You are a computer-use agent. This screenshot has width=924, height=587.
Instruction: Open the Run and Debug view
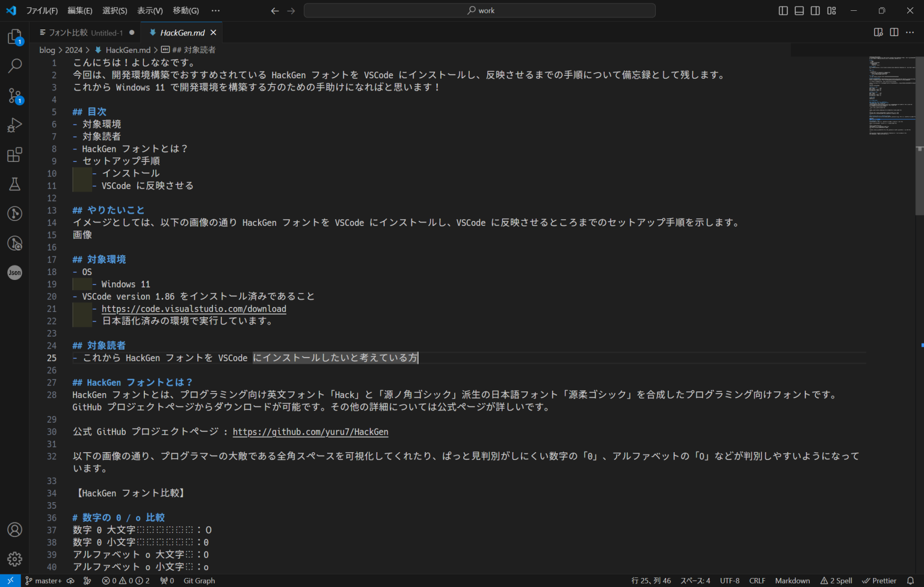(14, 125)
